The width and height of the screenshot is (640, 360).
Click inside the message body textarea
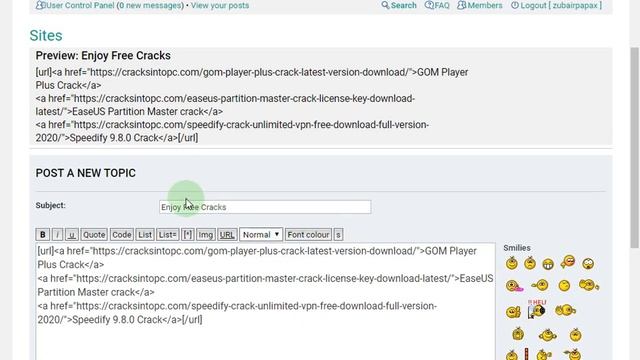[265, 302]
